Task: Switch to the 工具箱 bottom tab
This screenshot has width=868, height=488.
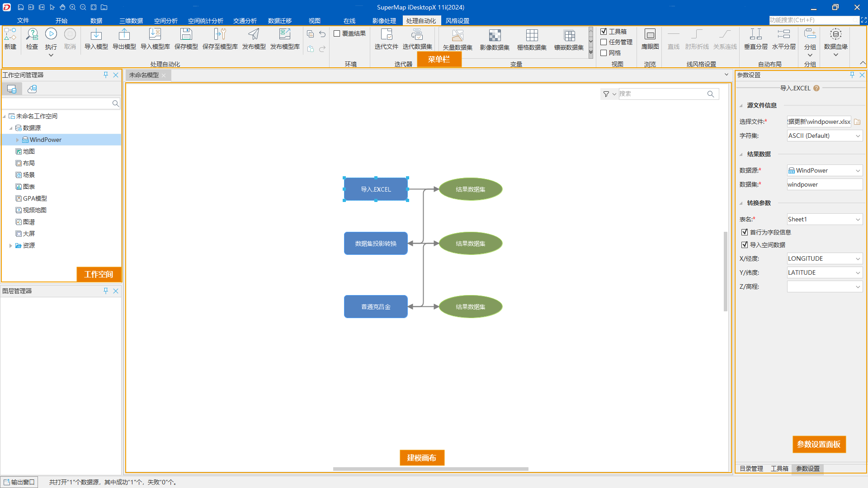Action: [x=779, y=469]
